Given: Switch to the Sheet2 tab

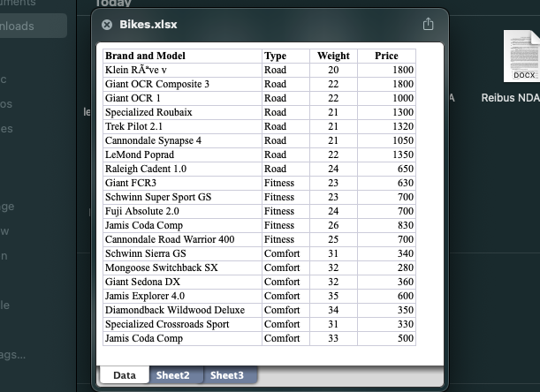Looking at the screenshot, I should [172, 375].
